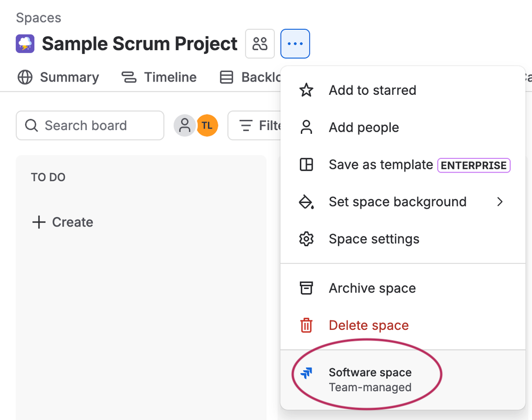Switch to the Summary tab
This screenshot has height=420, width=532.
(x=59, y=77)
